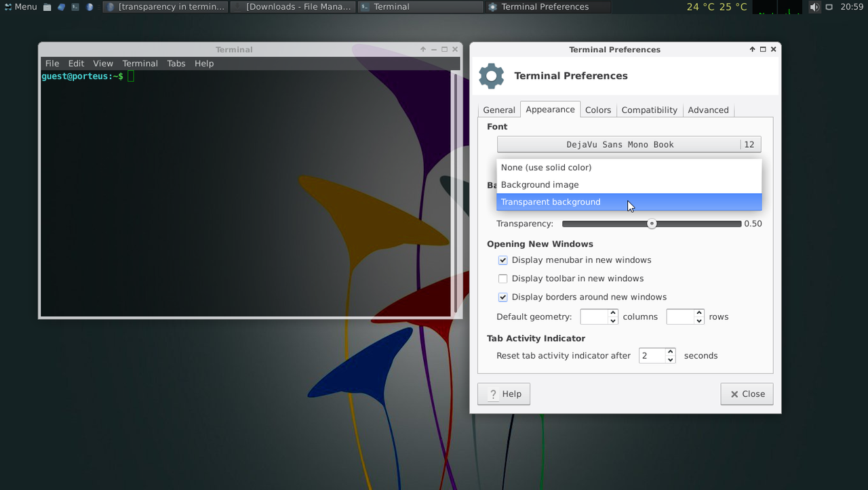Roll up Terminal Preferences with arrow icon
This screenshot has height=490, width=868.
[x=752, y=49]
